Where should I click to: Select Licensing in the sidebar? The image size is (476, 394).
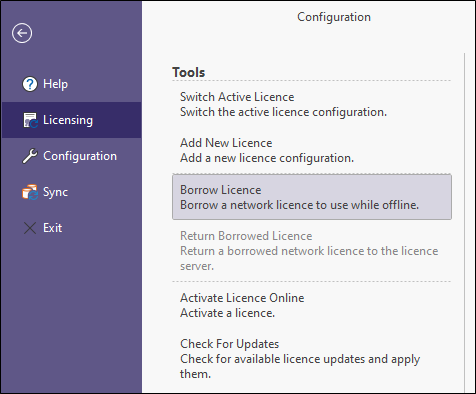[x=71, y=120]
